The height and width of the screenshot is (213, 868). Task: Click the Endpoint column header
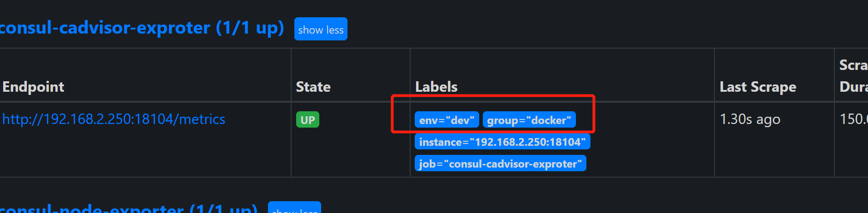point(33,87)
